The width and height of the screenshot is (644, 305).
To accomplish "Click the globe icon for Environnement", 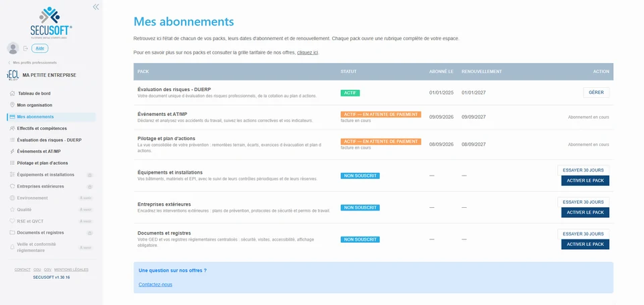I will point(12,198).
